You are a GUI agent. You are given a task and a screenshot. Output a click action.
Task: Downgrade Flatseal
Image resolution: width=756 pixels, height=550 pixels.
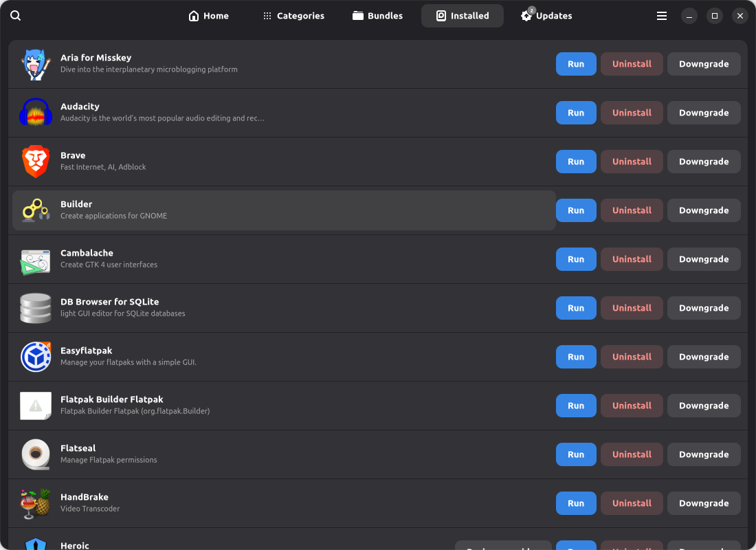[704, 454]
